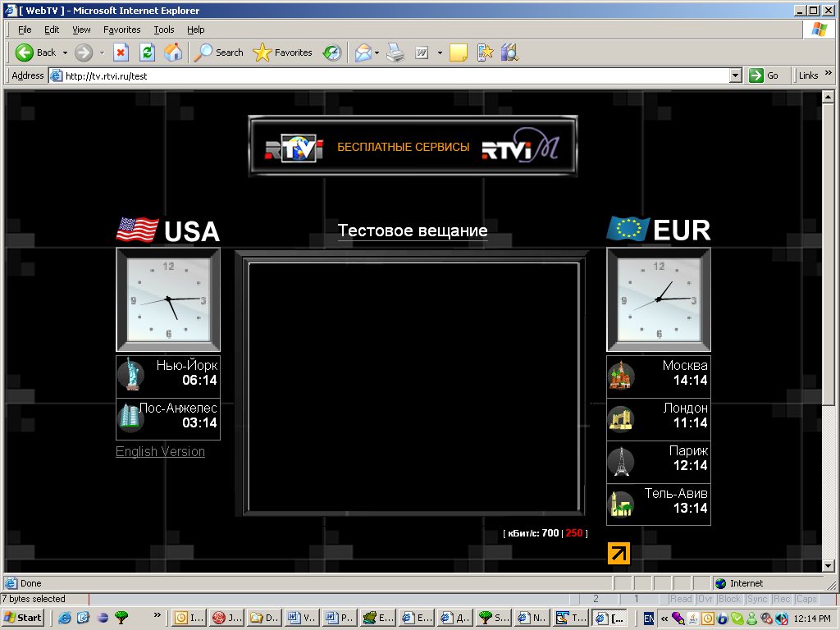Image resolution: width=840 pixels, height=630 pixels.
Task: Click the БЕСПЛАТНЫЕ СЕРВИСЫ banner text
Action: 404,147
